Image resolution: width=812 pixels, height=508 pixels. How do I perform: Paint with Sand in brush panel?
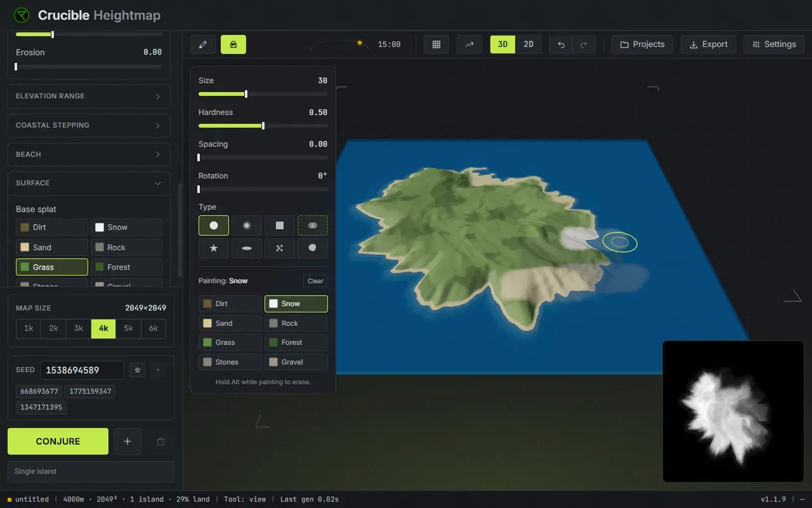pos(230,323)
